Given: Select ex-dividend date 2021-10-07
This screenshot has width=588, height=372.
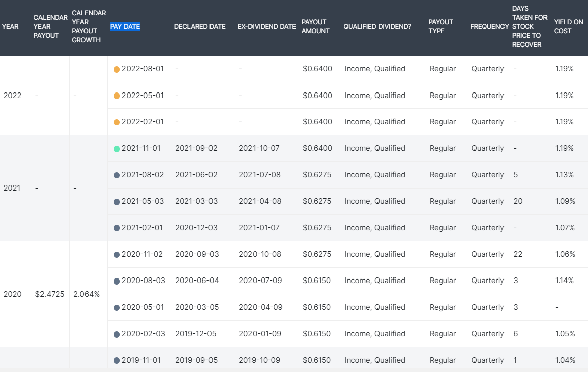Looking at the screenshot, I should tap(259, 149).
